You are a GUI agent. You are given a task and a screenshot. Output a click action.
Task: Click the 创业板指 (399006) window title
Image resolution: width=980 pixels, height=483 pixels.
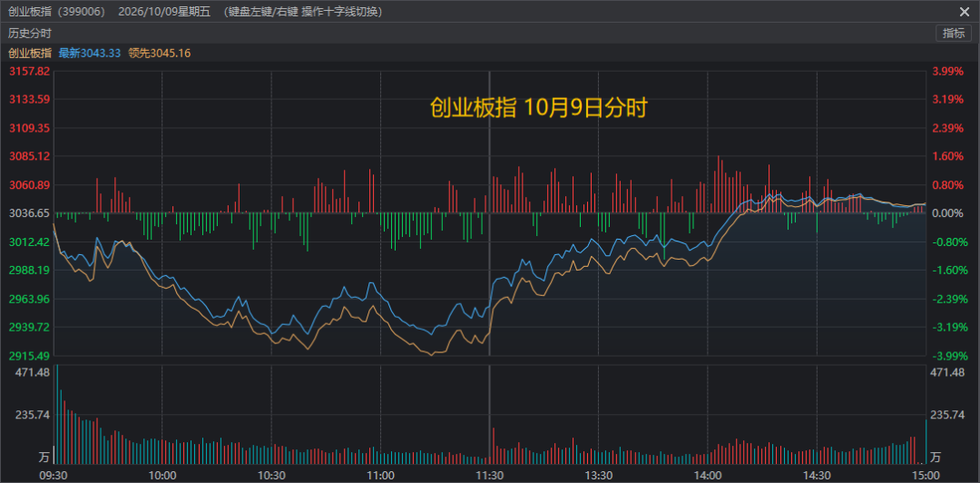(57, 12)
